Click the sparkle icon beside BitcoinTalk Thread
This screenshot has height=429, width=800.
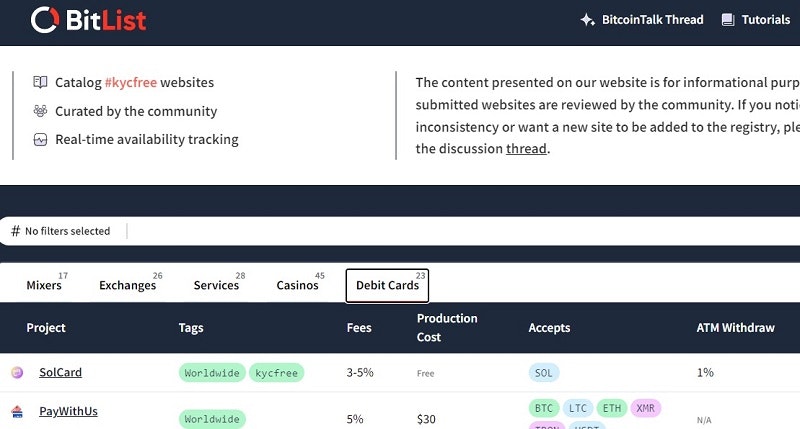point(587,20)
